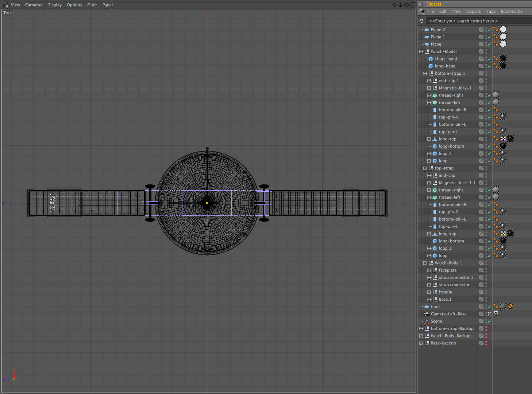This screenshot has height=394, width=532.
Task: Open the Bookmarks menu in the Objects panel
Action: pos(512,11)
